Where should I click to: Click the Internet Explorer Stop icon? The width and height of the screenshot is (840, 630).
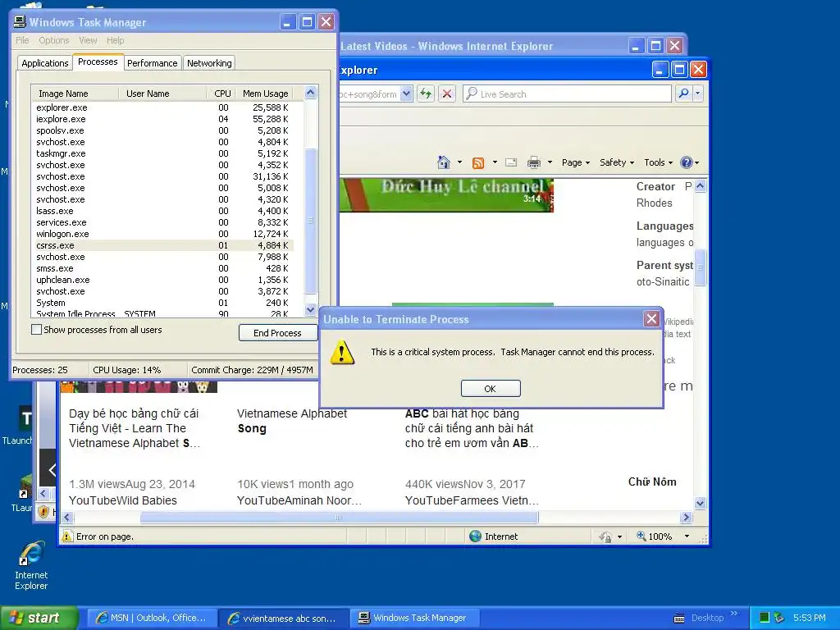(447, 94)
